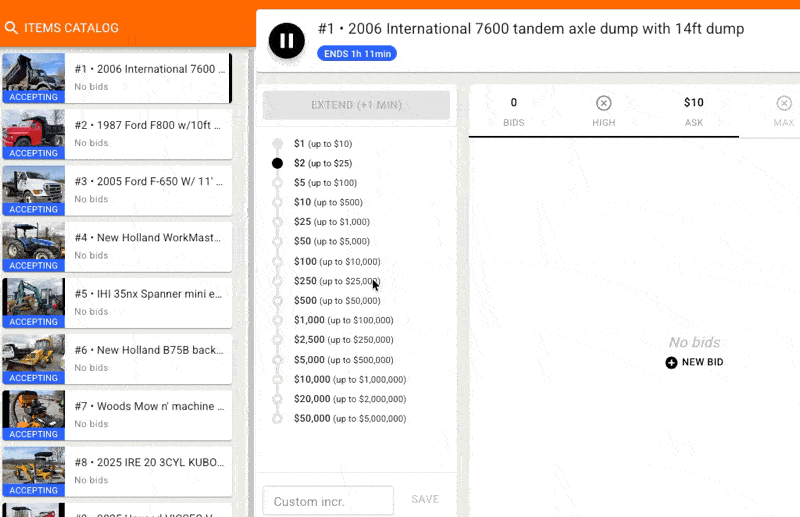The width and height of the screenshot is (800, 517).
Task: Click the catalog list vertical scrollbar
Action: click(x=251, y=283)
